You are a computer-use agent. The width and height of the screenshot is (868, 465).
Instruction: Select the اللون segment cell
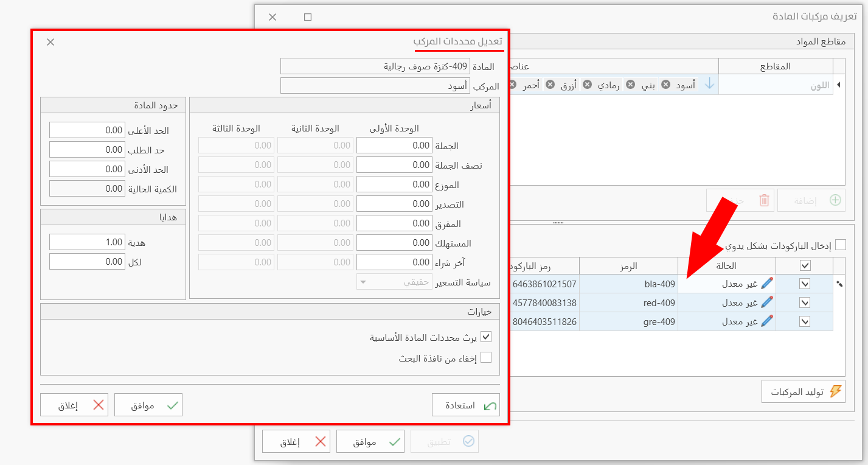coord(776,85)
